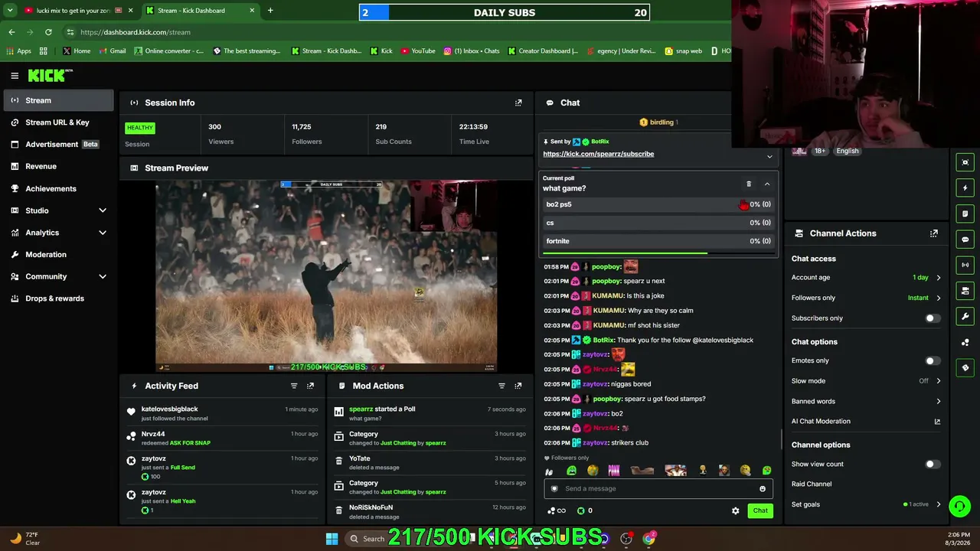Open Mod Actions filter options
This screenshot has width=980, height=551.
[x=501, y=386]
